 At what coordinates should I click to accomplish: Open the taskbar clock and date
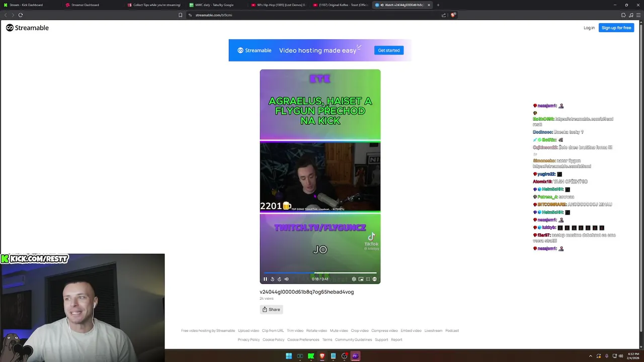[x=633, y=356]
